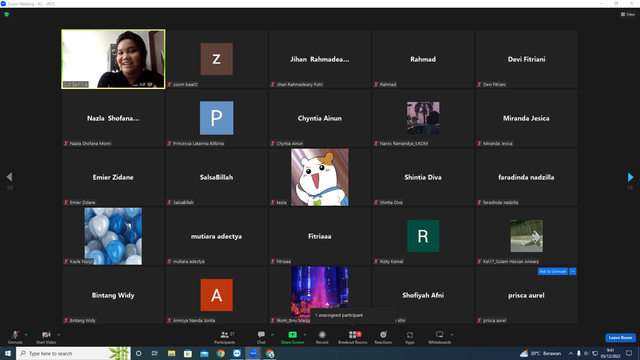Click the Cortana circle taskbar icon

138,353
